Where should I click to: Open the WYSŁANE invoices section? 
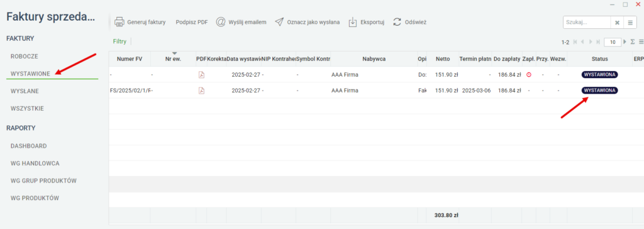tap(25, 91)
